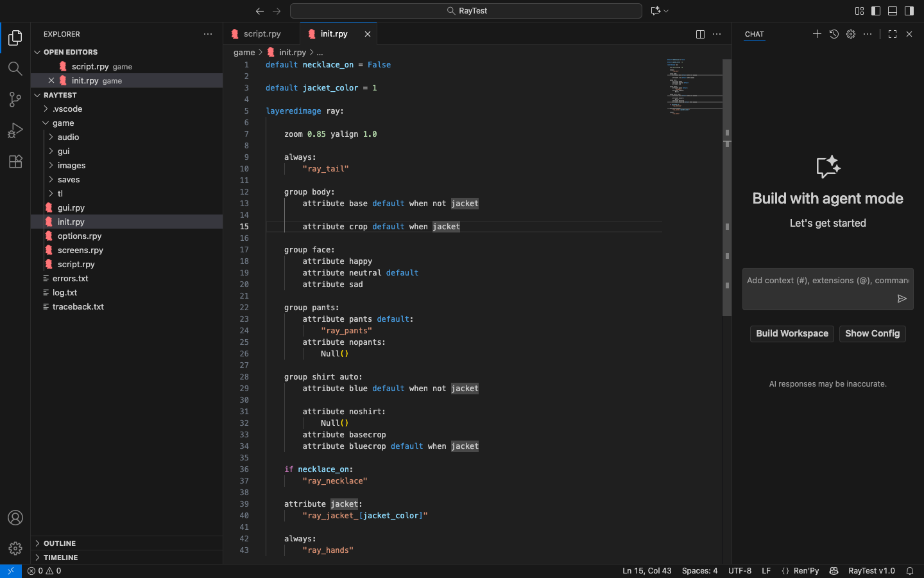The height and width of the screenshot is (578, 924).
Task: Toggle the primary side bar visibility
Action: [x=876, y=11]
